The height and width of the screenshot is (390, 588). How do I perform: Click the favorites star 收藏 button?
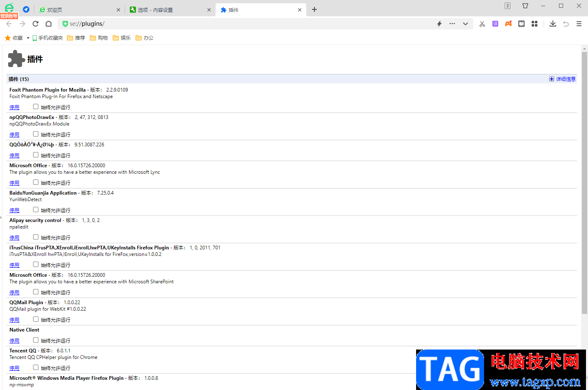14,38
